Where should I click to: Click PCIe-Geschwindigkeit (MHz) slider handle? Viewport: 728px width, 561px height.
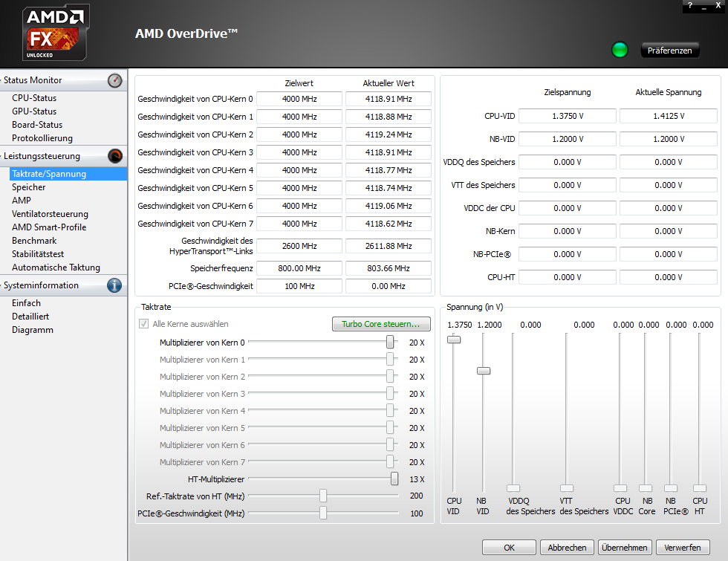(x=323, y=513)
